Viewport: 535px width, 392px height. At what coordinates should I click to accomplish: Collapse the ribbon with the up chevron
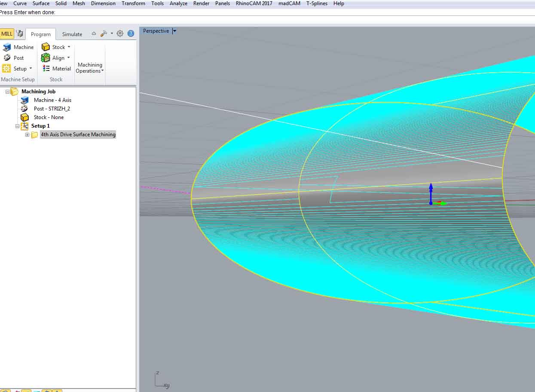tap(94, 34)
